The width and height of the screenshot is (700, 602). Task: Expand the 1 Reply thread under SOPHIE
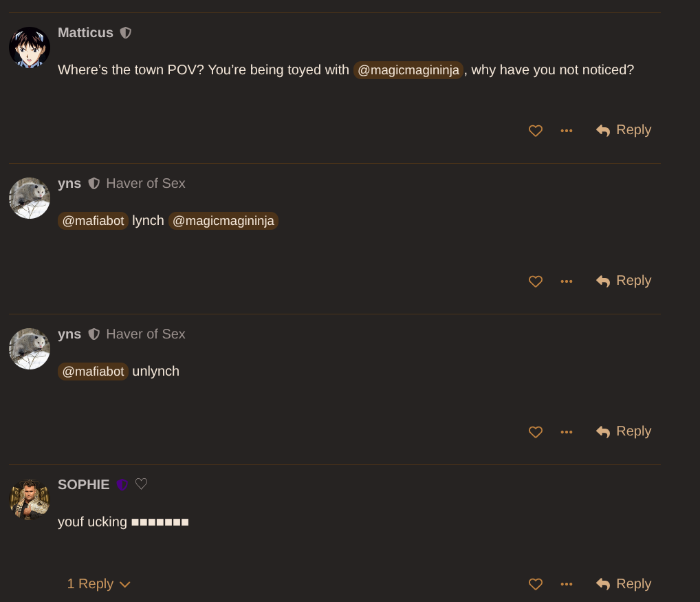tap(98, 584)
